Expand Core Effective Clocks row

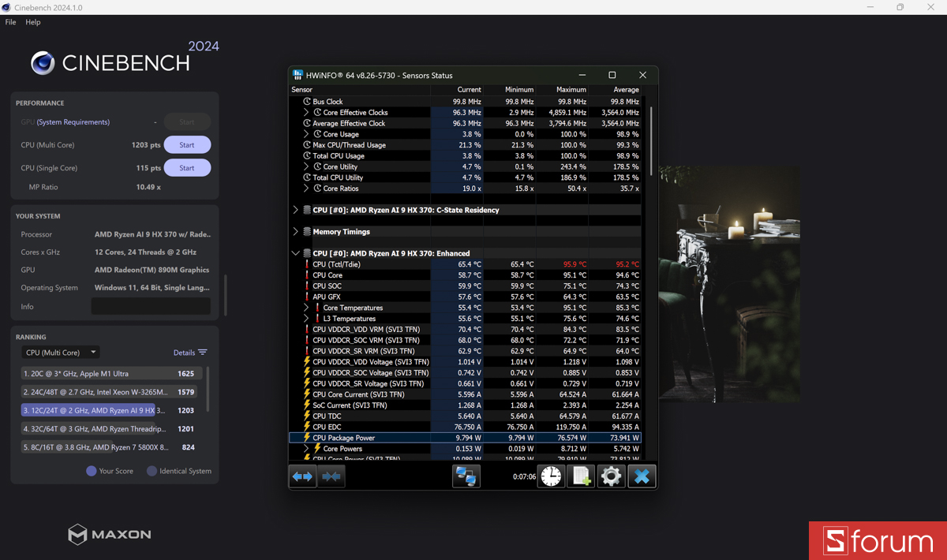(x=306, y=113)
